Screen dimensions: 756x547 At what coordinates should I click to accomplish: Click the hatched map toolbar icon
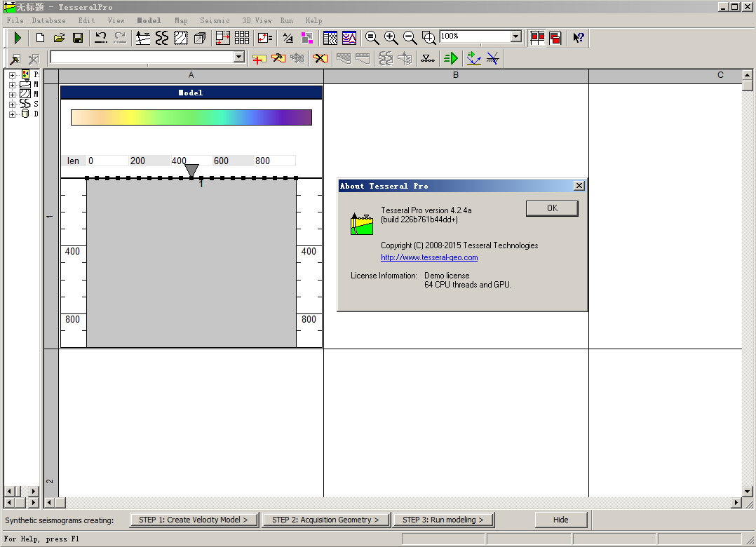(x=181, y=38)
